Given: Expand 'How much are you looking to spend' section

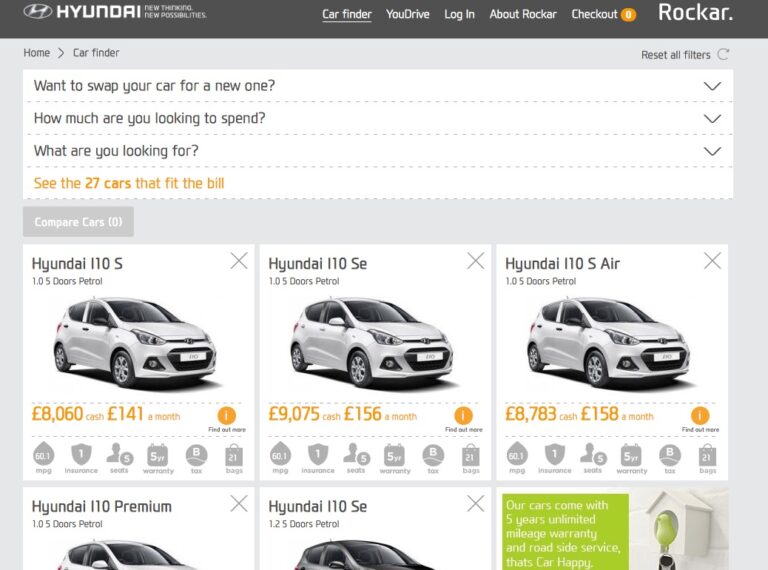Looking at the screenshot, I should coord(378,118).
